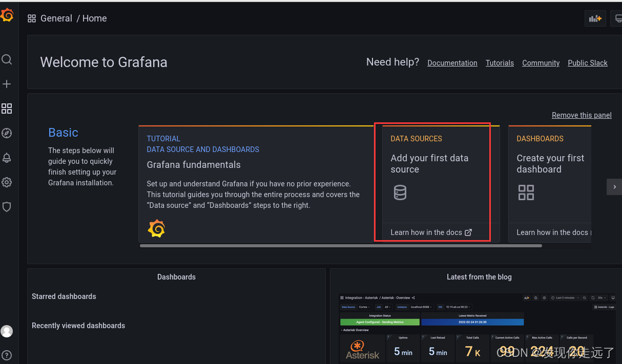Click the Recently viewed dashboards heading
Image resolution: width=622 pixels, height=364 pixels.
point(78,326)
